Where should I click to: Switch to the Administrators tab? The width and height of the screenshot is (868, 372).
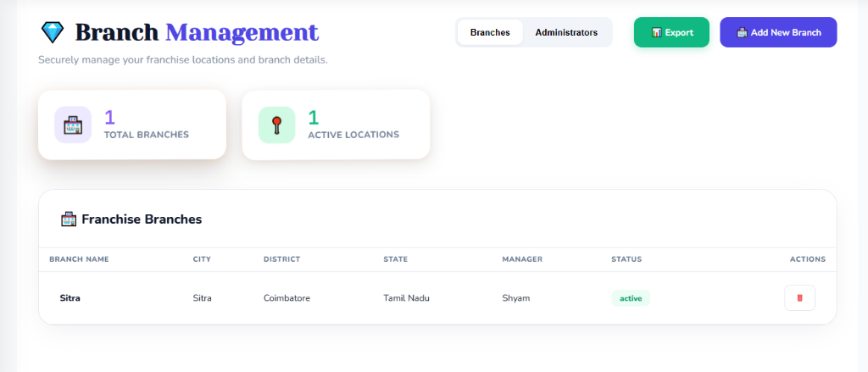[x=566, y=33]
